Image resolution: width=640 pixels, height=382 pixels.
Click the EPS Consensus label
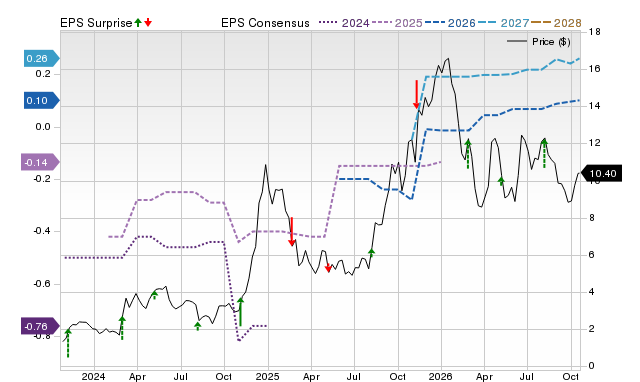(x=265, y=23)
